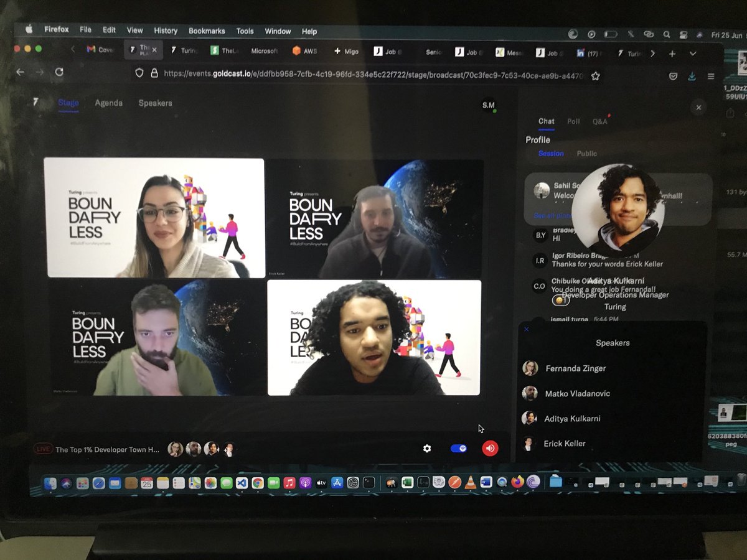
Task: Open the event settings gear icon
Action: pyautogui.click(x=427, y=448)
